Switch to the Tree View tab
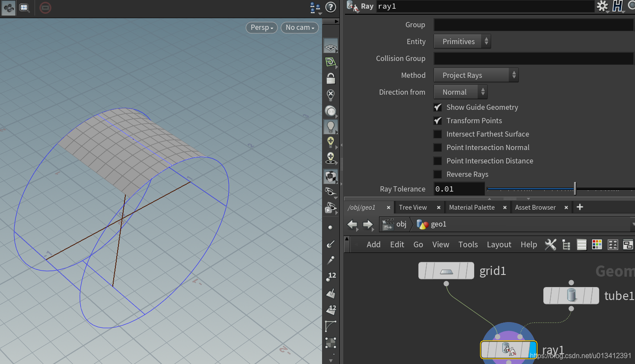 point(413,208)
